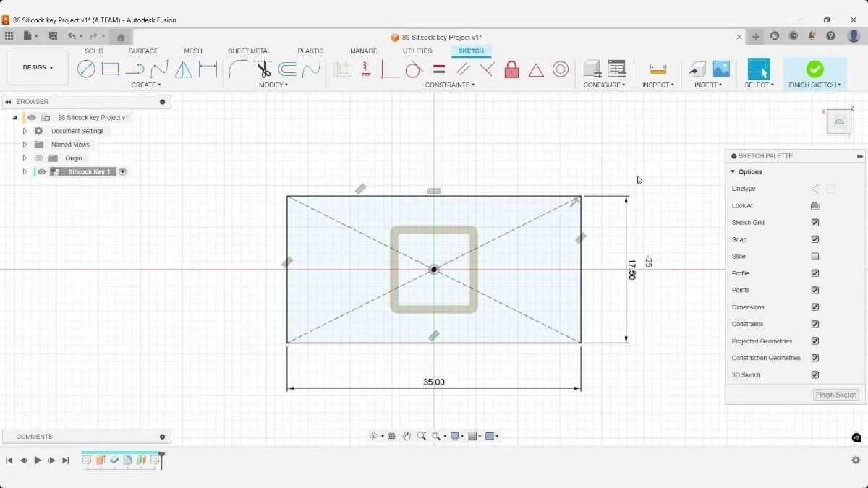Expand the Document Settings tree node
The height and width of the screenshot is (488, 868).
click(x=25, y=131)
